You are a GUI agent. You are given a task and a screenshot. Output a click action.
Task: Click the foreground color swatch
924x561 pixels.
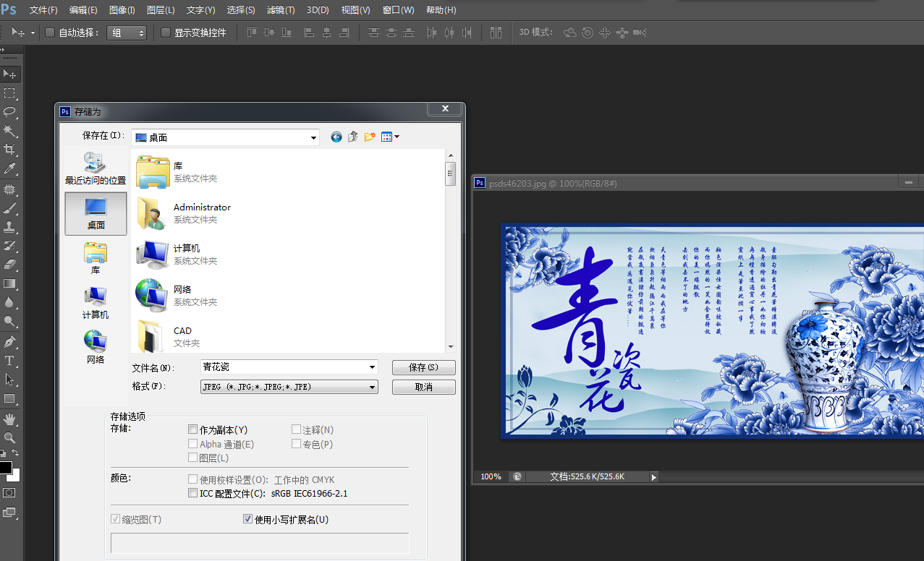[x=5, y=468]
